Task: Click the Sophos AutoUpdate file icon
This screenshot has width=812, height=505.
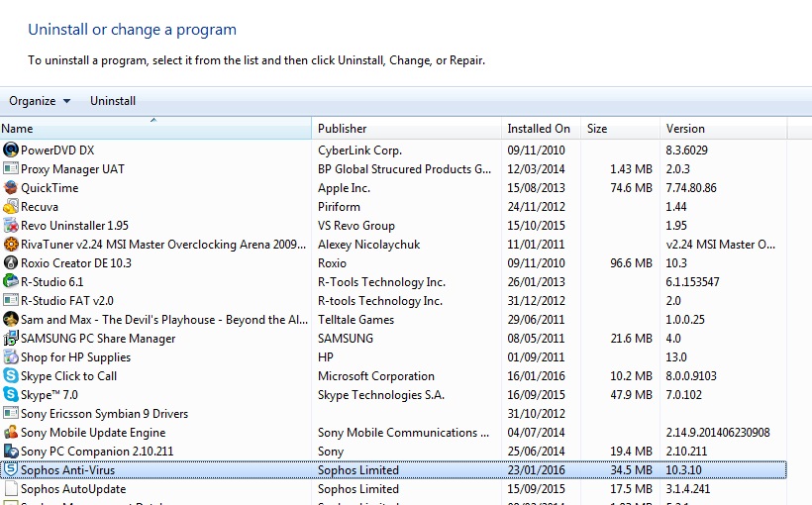Action: [10, 489]
